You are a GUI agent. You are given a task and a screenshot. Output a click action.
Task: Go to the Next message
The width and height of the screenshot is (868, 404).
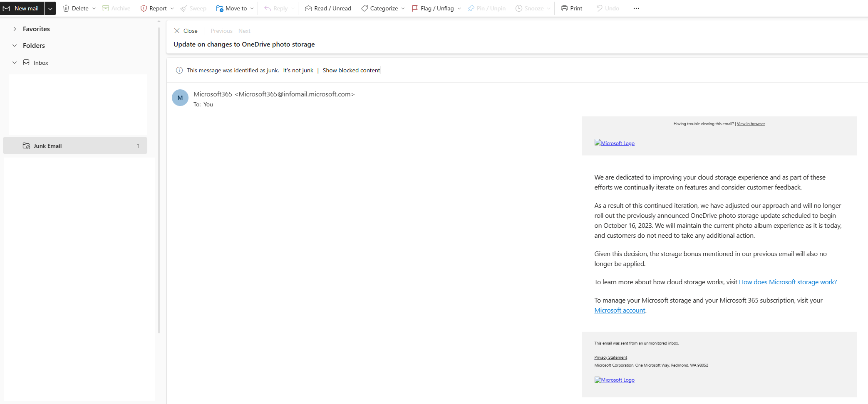pos(244,31)
